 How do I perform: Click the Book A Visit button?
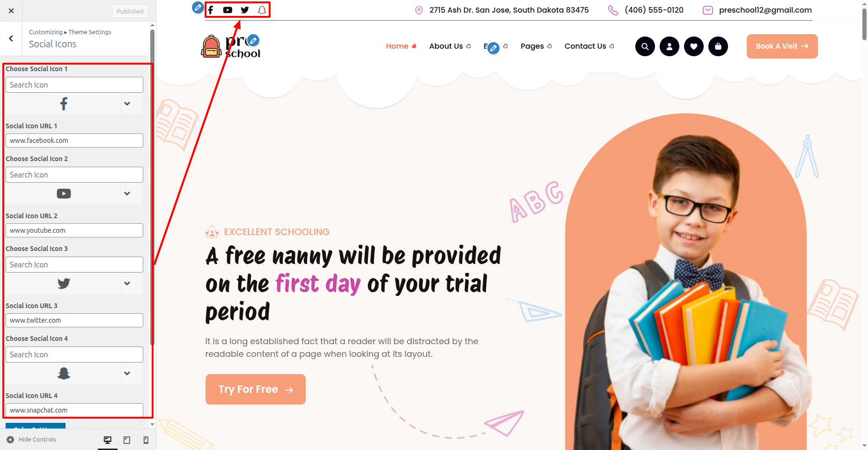[782, 46]
